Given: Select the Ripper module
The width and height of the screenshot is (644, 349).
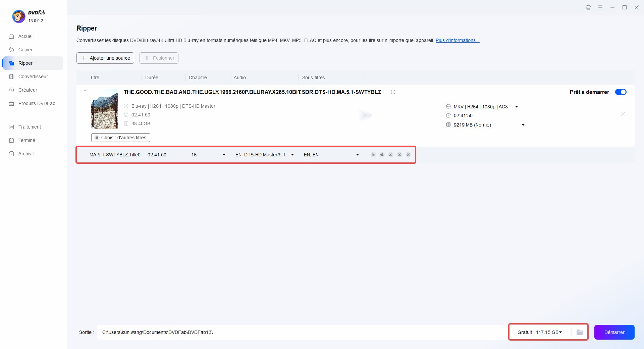Looking at the screenshot, I should pos(33,63).
